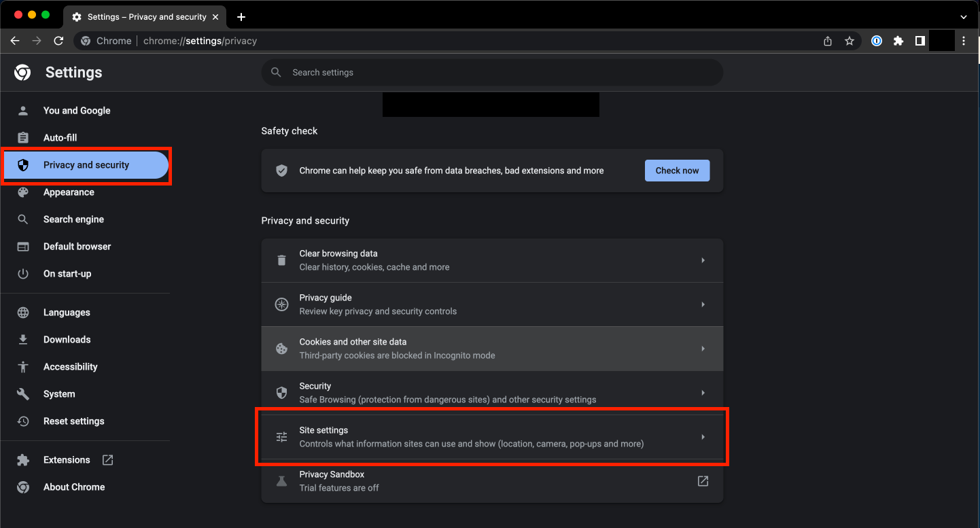Click the browser forward arrow
Screen dimensions: 980x528
coord(37,41)
